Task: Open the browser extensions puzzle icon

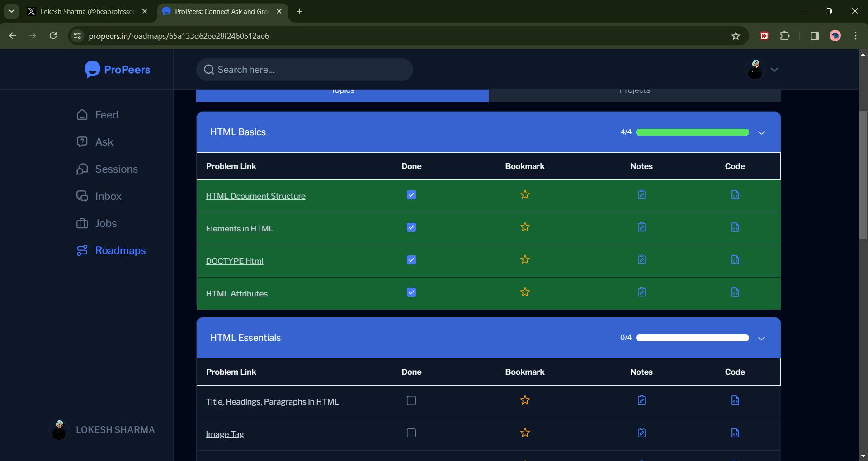Action: point(785,36)
